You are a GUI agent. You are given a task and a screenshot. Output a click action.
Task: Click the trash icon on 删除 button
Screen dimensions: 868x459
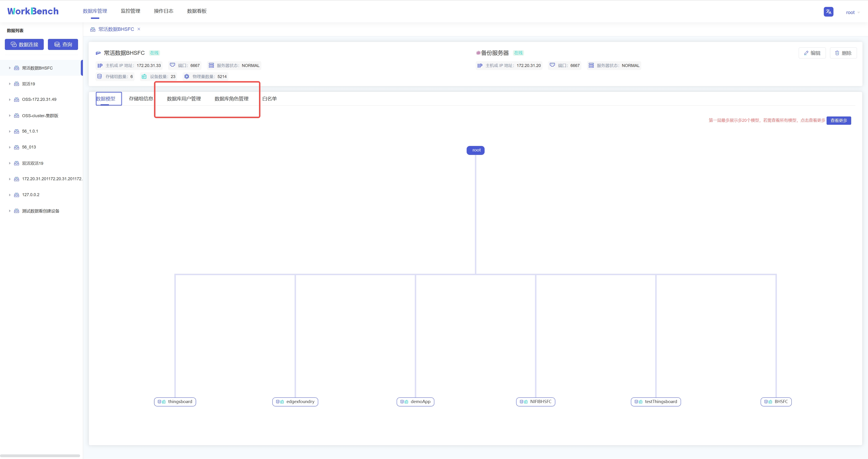pos(837,53)
